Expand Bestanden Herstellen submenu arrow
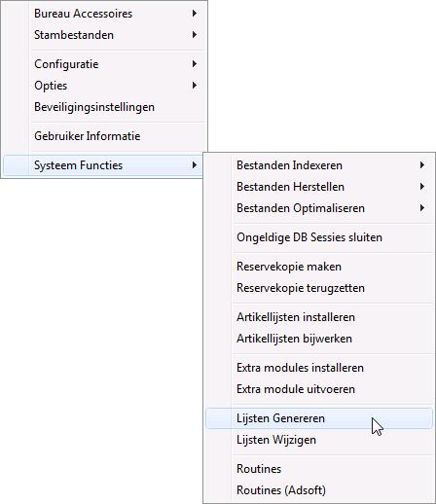 pos(421,187)
